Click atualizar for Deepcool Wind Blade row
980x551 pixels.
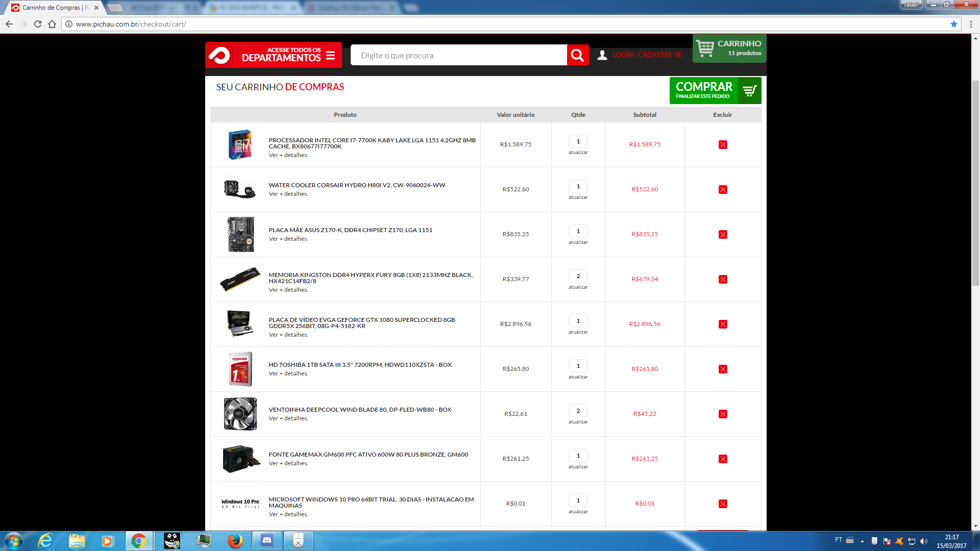point(578,422)
